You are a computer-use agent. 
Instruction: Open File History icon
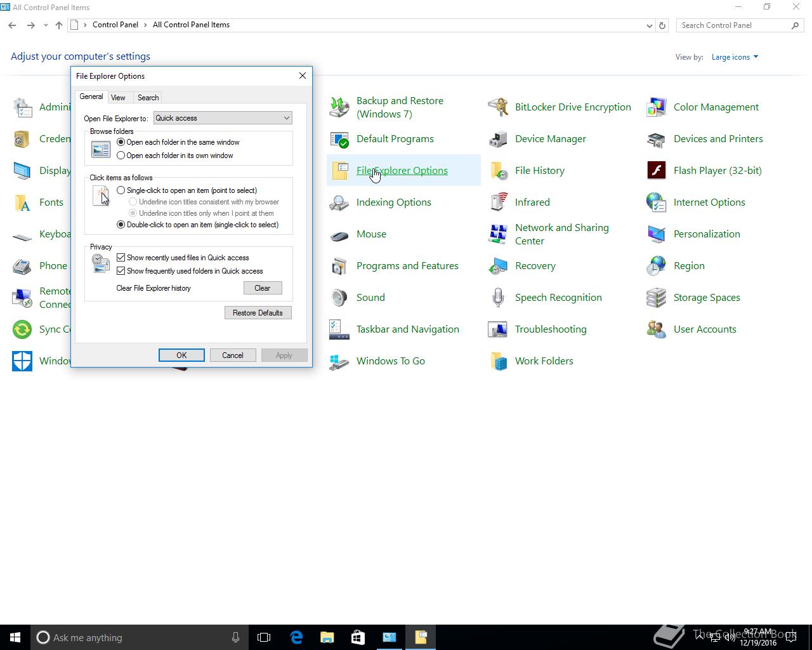[498, 171]
